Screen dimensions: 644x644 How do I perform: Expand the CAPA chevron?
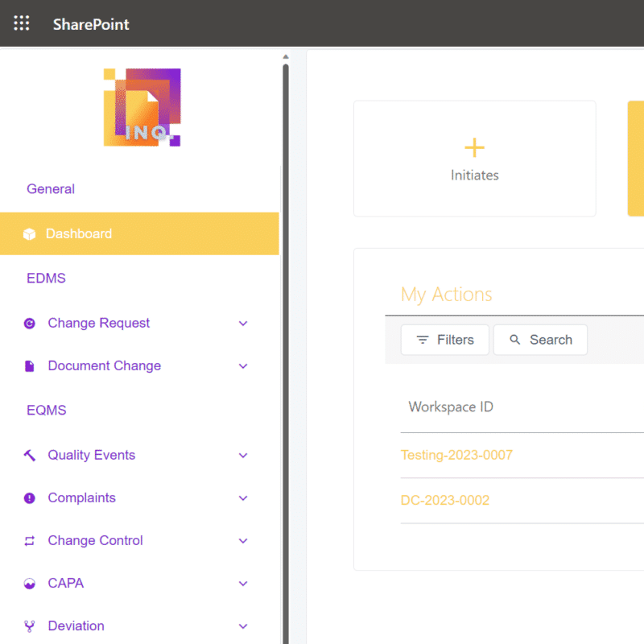click(x=243, y=584)
